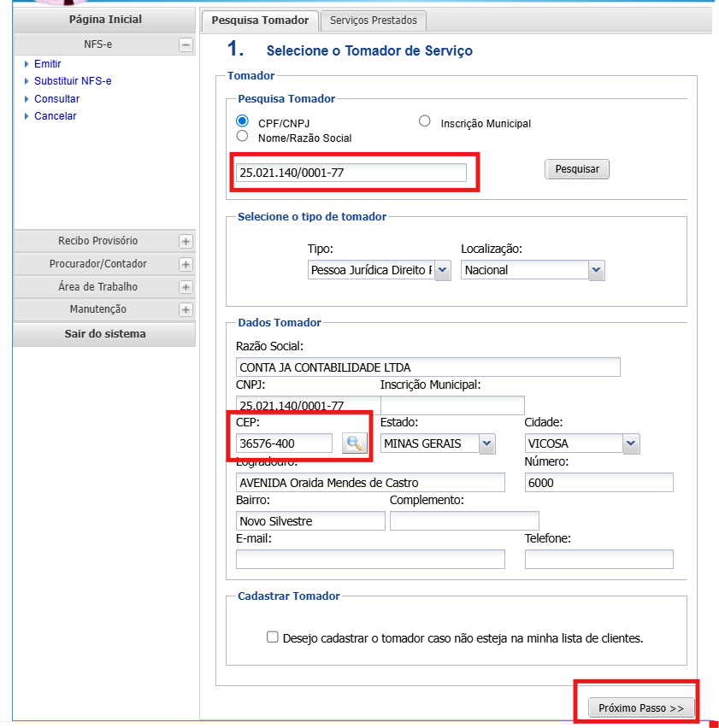Open the Localização dropdown
Screen dimensions: 719x728
[x=532, y=270]
